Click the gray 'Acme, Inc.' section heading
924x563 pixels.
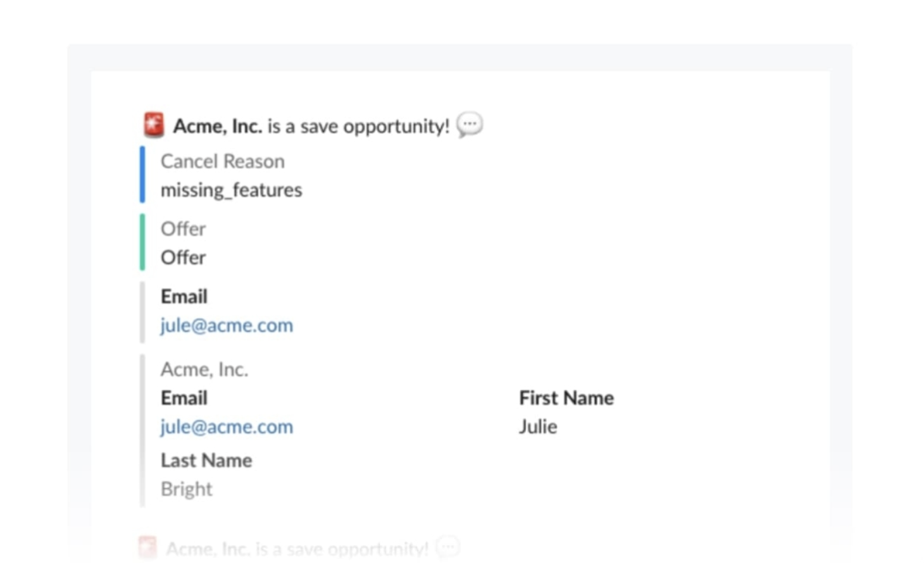(x=204, y=369)
